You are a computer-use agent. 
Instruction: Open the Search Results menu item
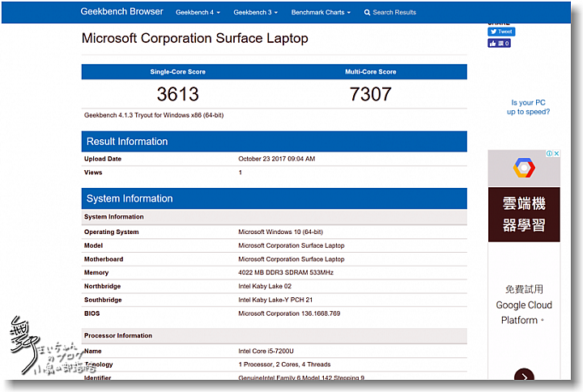[x=390, y=12]
